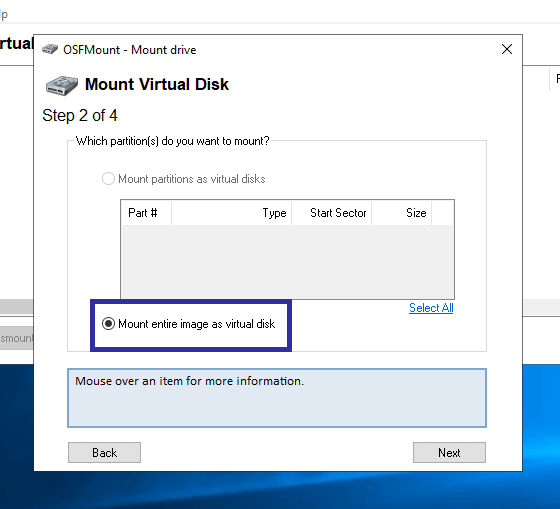Image resolution: width=560 pixels, height=509 pixels.
Task: Click the Step 2 of 4 label
Action: pyautogui.click(x=80, y=115)
